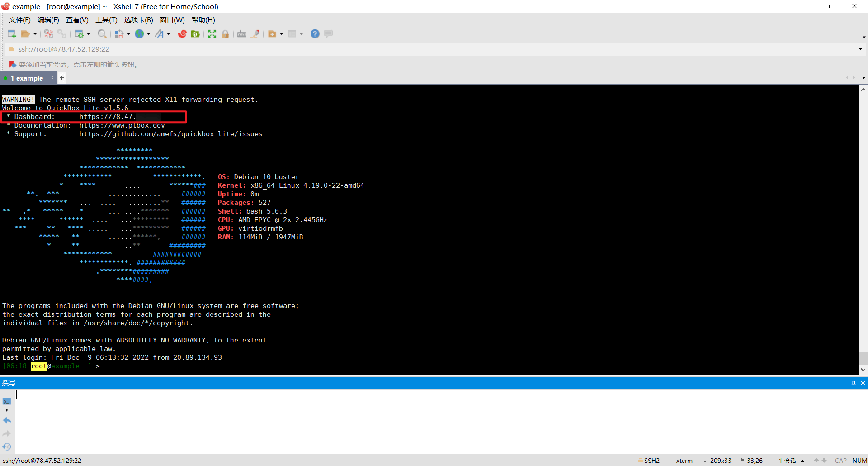Click the highlighter pen icon
The width and height of the screenshot is (868, 466).
coord(255,34)
